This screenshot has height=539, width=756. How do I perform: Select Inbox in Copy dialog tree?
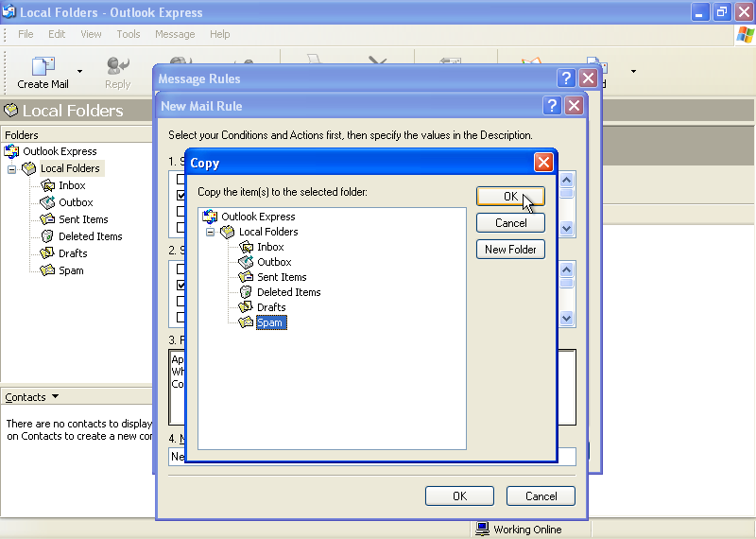pos(270,247)
